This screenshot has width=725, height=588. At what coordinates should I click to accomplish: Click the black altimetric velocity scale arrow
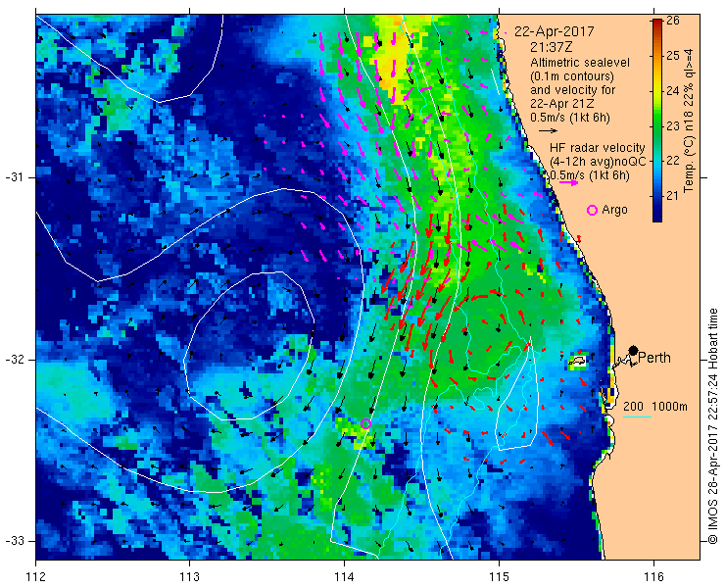coord(549,131)
